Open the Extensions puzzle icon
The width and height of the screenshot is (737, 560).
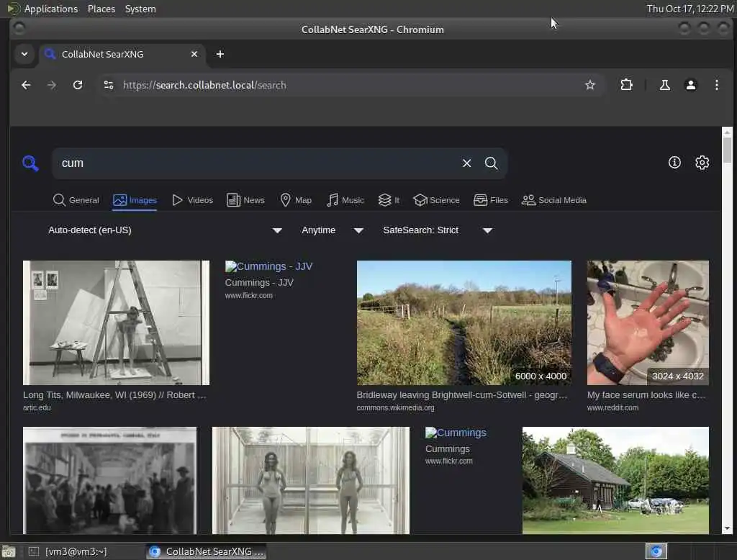pyautogui.click(x=627, y=85)
